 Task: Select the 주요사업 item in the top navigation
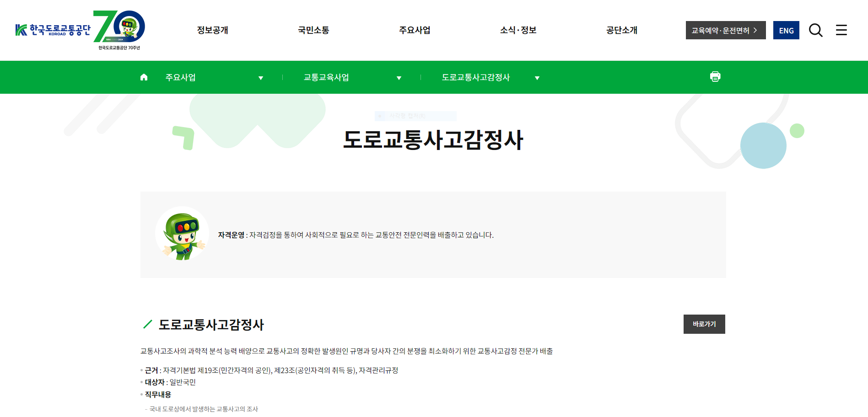(x=415, y=30)
